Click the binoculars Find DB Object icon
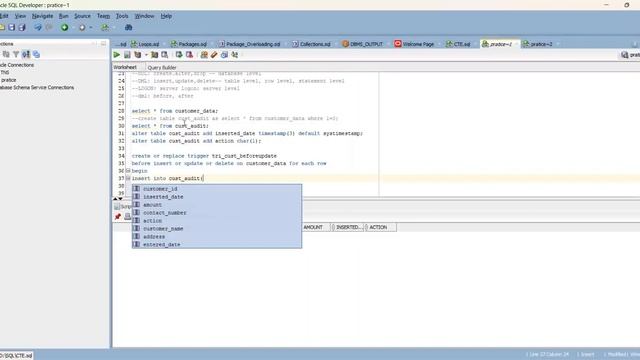This screenshot has width=640, height=360. pyautogui.click(x=129, y=27)
